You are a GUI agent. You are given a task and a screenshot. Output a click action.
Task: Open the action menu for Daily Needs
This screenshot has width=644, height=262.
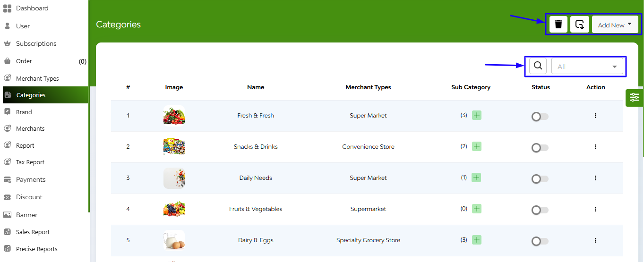point(595,178)
